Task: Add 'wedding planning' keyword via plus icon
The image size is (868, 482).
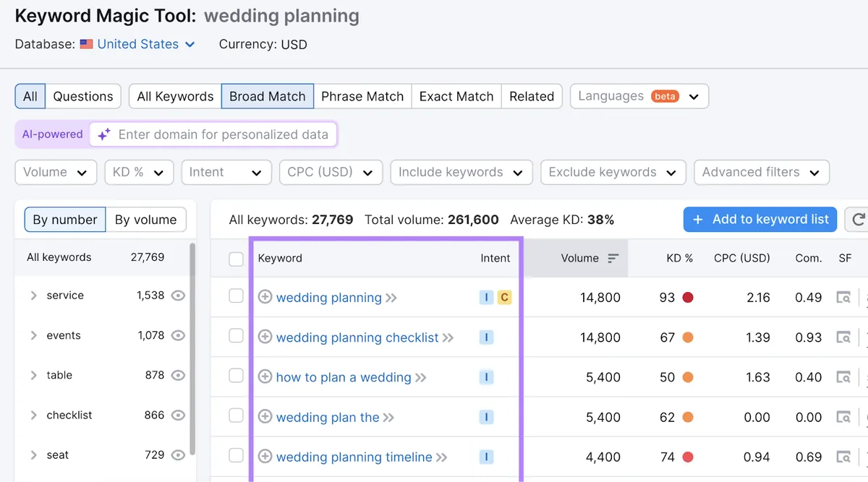Action: coord(265,297)
